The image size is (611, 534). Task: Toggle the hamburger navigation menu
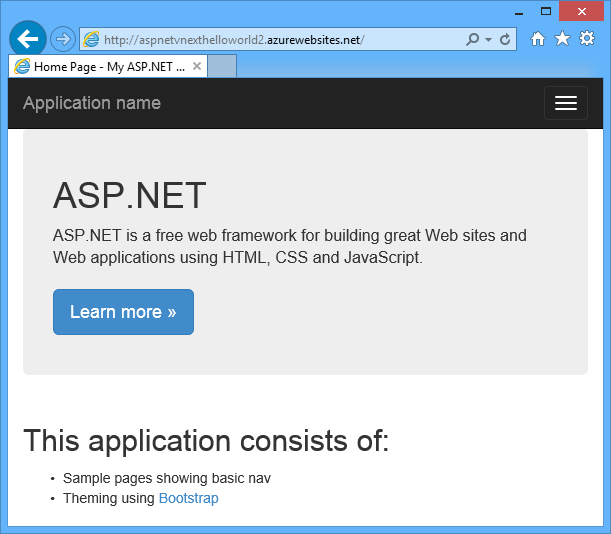566,103
